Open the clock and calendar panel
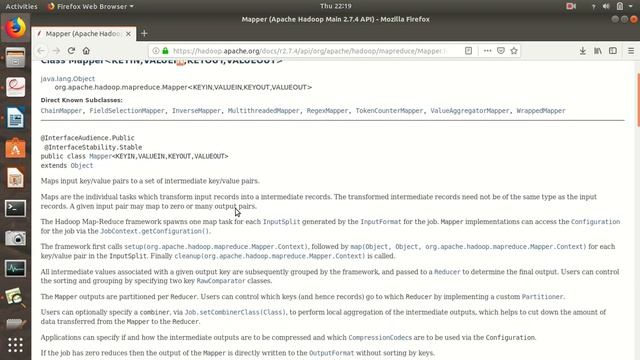The width and height of the screenshot is (640, 360). point(336,6)
